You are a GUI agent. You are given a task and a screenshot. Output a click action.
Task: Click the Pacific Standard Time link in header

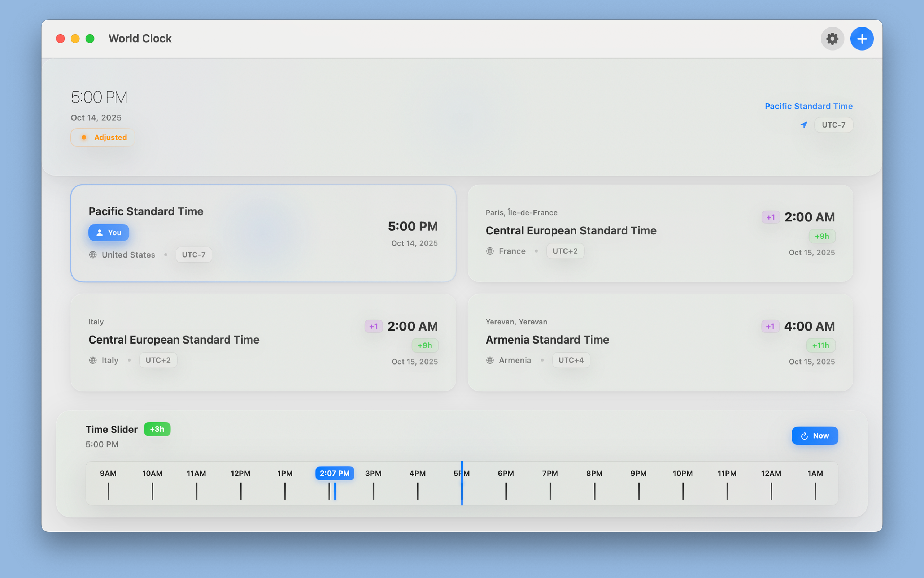point(808,106)
